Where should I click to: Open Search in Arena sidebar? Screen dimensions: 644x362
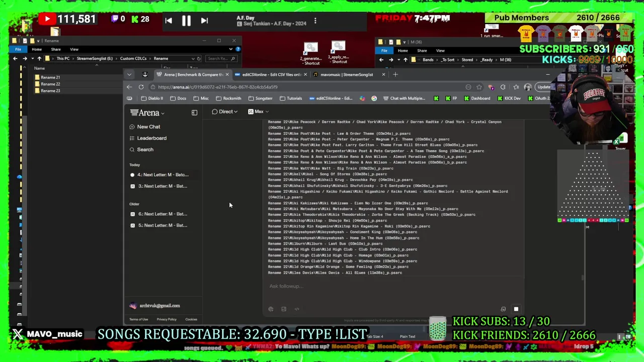coord(145,149)
